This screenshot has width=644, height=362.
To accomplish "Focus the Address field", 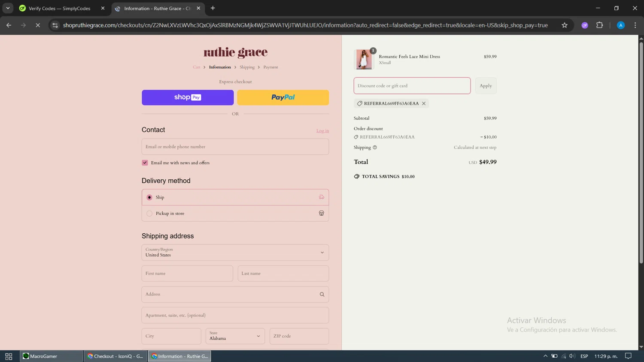I will (x=235, y=295).
